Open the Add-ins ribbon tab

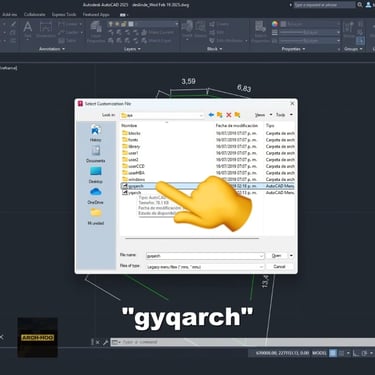[10, 15]
